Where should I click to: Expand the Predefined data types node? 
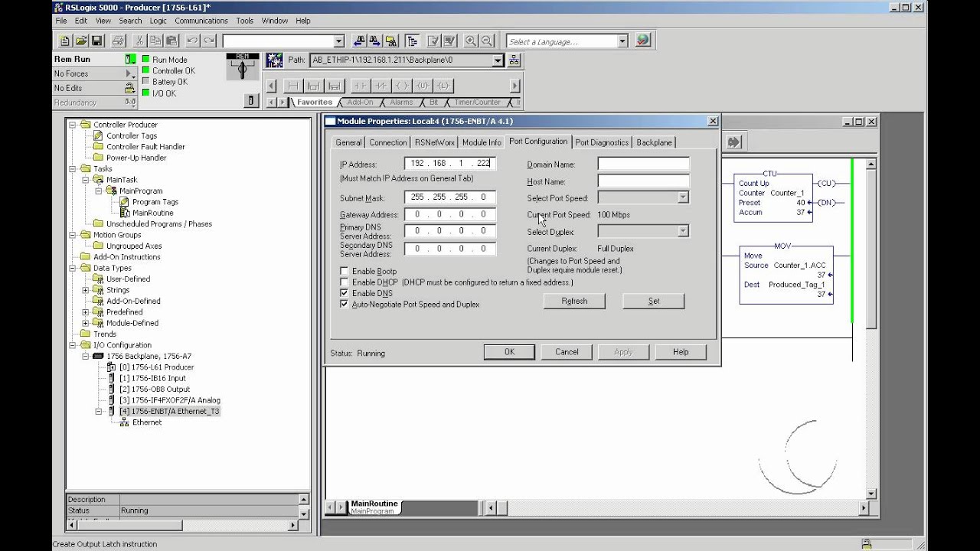tap(86, 312)
